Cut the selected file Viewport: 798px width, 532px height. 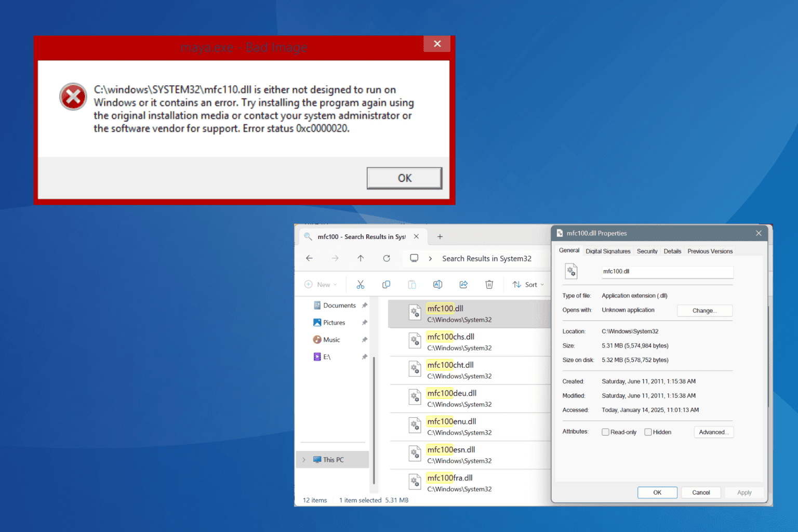(x=361, y=285)
